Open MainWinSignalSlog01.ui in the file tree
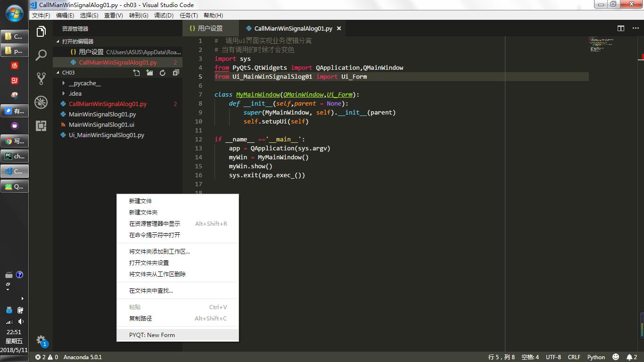 point(101,124)
